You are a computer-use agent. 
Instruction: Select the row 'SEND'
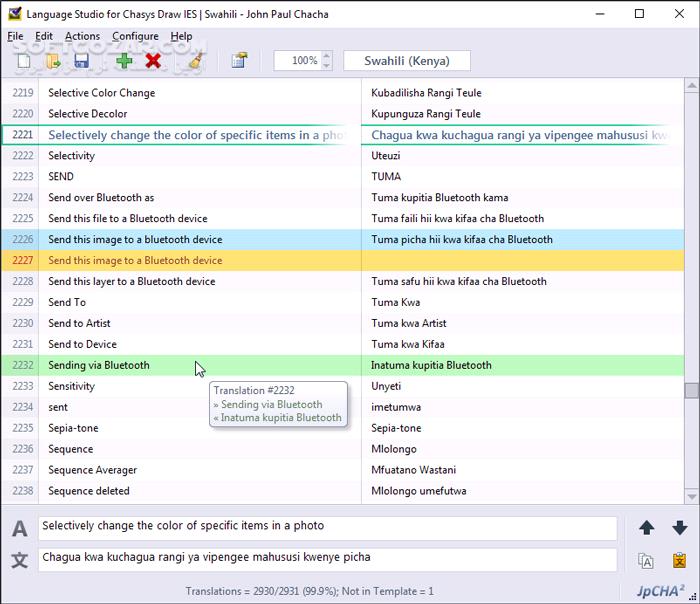point(343,177)
